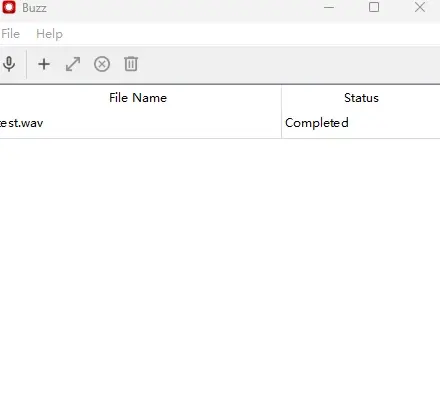
Task: Cancel the transcription with the circled X icon
Action: coord(102,64)
